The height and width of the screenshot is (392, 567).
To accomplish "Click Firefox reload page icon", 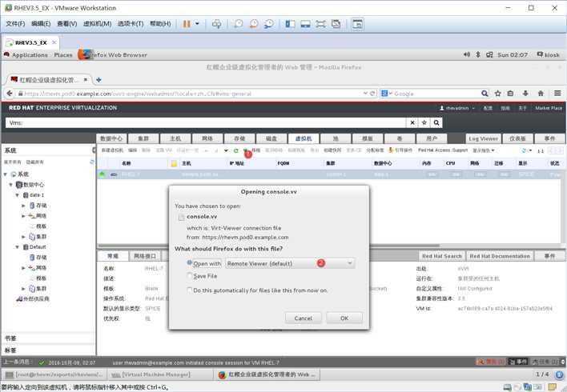I will tap(372, 94).
